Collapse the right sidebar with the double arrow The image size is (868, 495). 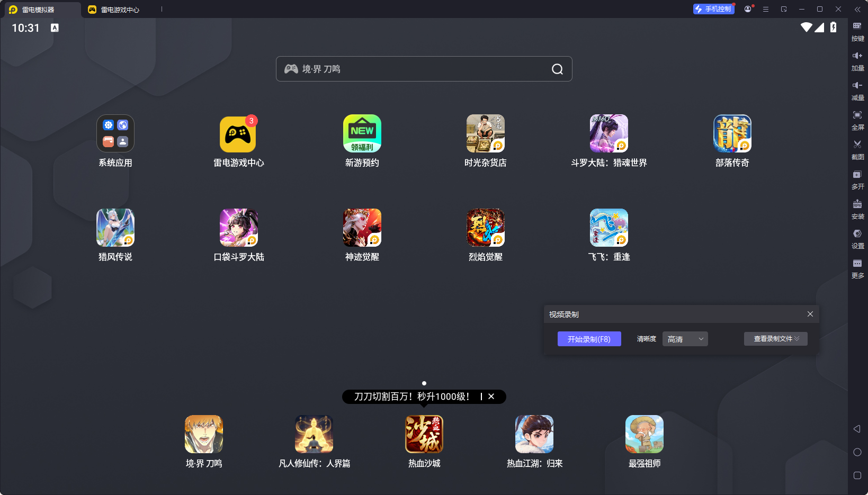click(x=857, y=9)
